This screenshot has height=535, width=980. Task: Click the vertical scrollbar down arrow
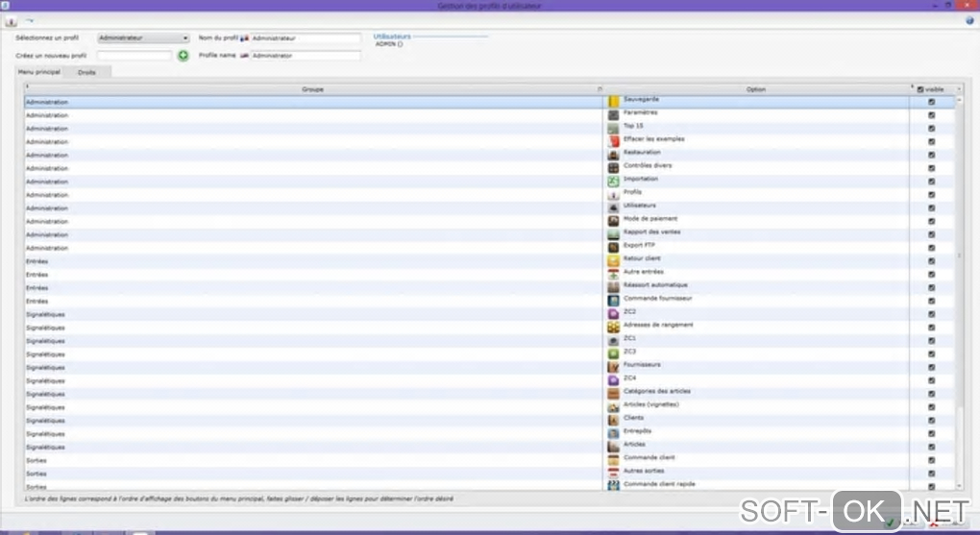click(959, 486)
